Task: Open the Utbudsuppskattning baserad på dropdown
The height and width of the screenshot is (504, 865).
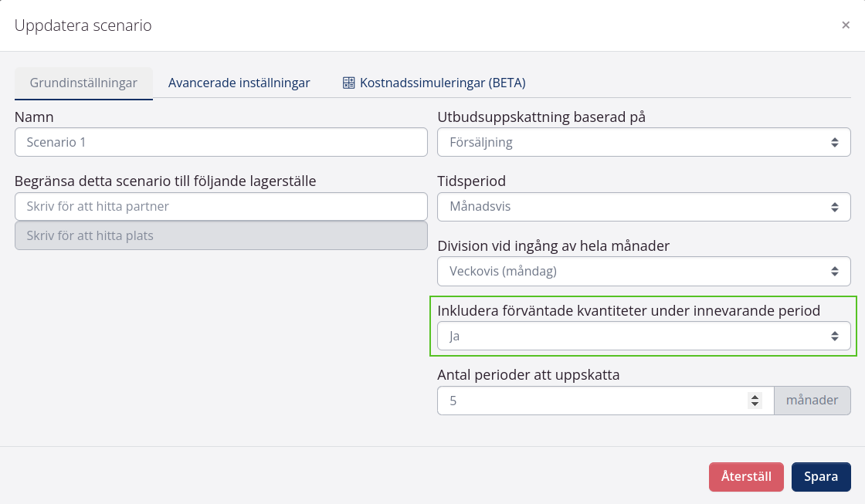Action: (644, 142)
